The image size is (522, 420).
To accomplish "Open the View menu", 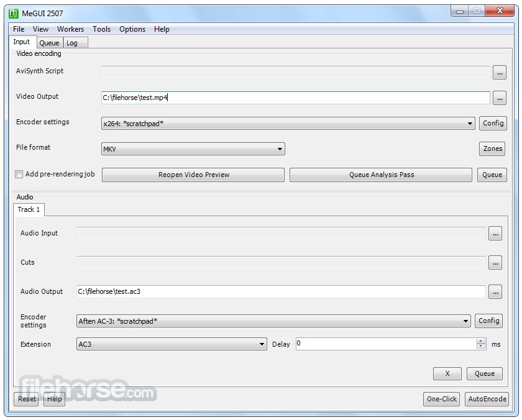I will coord(40,29).
